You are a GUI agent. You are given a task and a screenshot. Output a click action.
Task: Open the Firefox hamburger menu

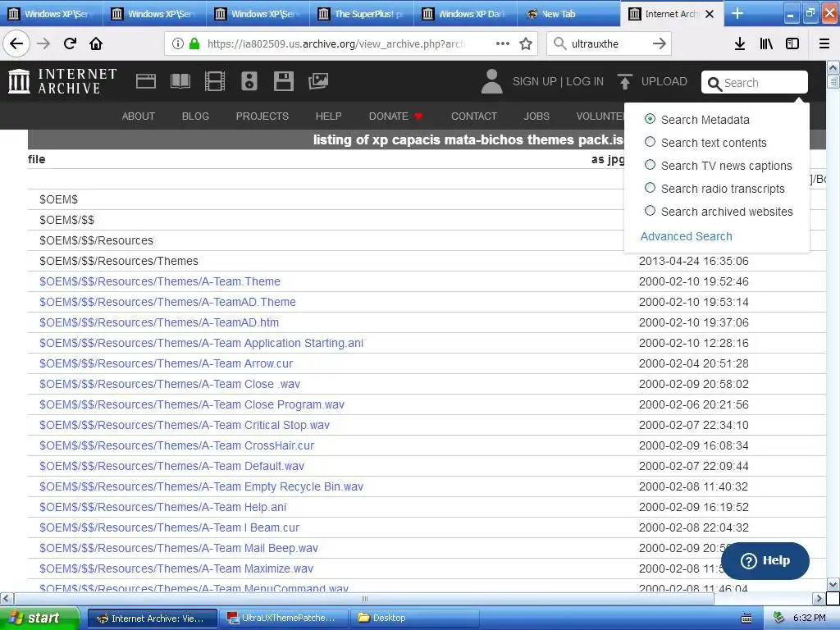(824, 44)
